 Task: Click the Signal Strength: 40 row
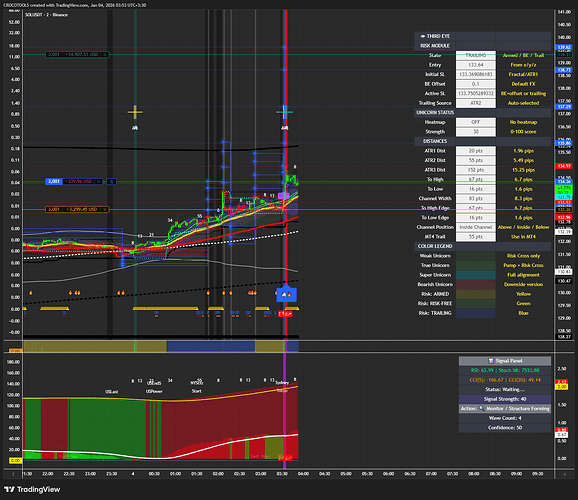pyautogui.click(x=505, y=399)
